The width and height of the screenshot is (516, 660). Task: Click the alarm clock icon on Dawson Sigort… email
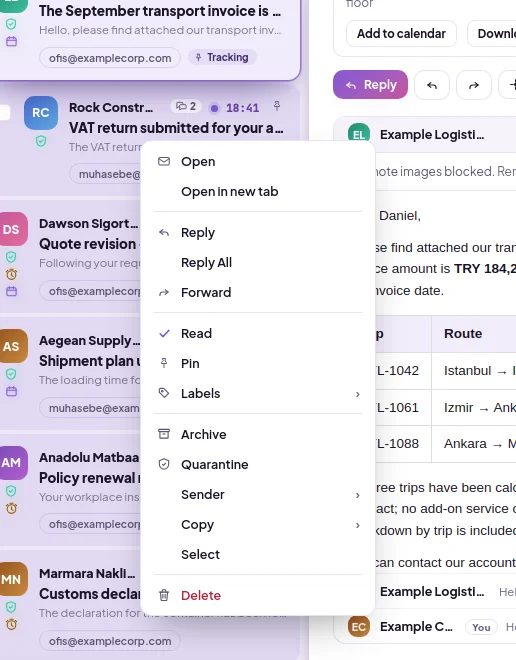11,274
